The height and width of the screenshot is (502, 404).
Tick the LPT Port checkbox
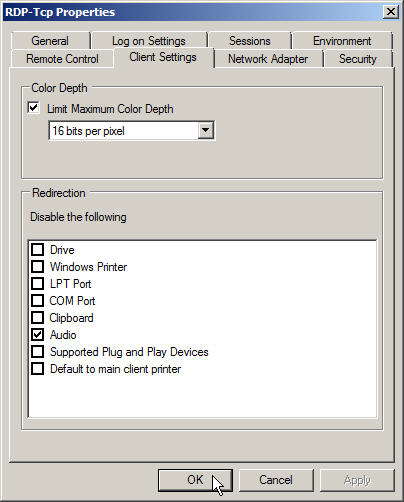[38, 283]
